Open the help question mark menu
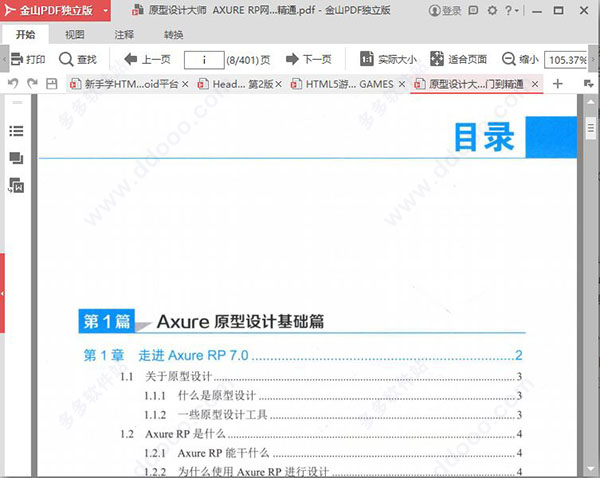This screenshot has height=478, width=600. (x=512, y=10)
